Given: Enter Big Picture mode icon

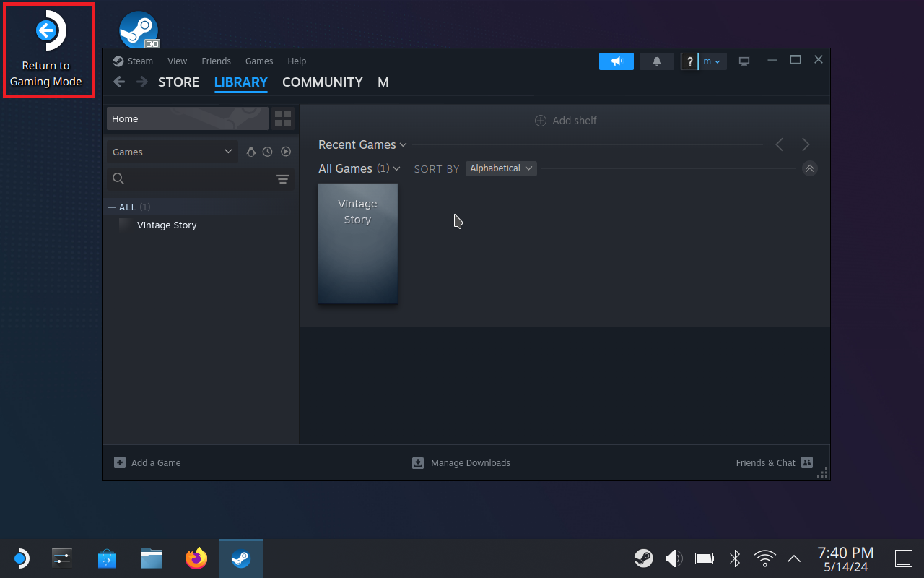Looking at the screenshot, I should 744,61.
